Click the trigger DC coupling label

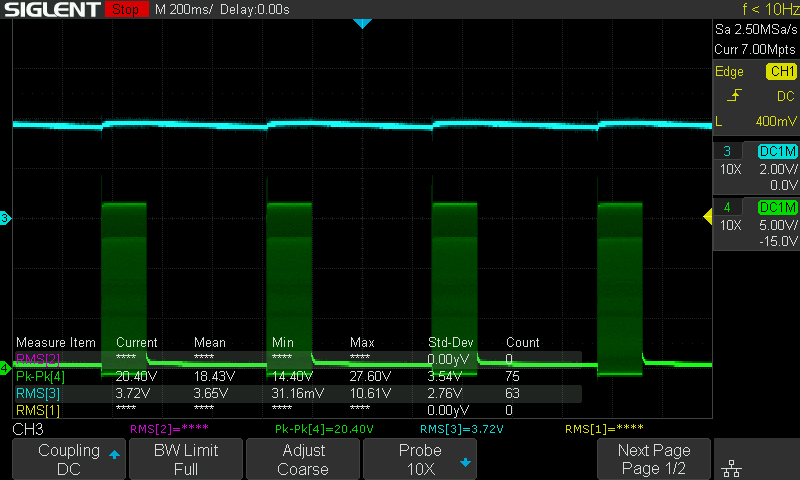(x=785, y=96)
